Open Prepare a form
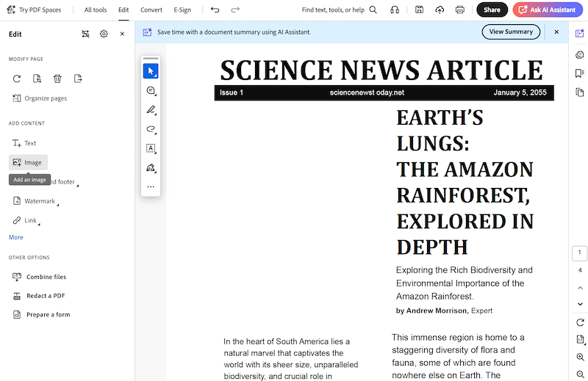Image resolution: width=588 pixels, height=381 pixels. [41, 315]
